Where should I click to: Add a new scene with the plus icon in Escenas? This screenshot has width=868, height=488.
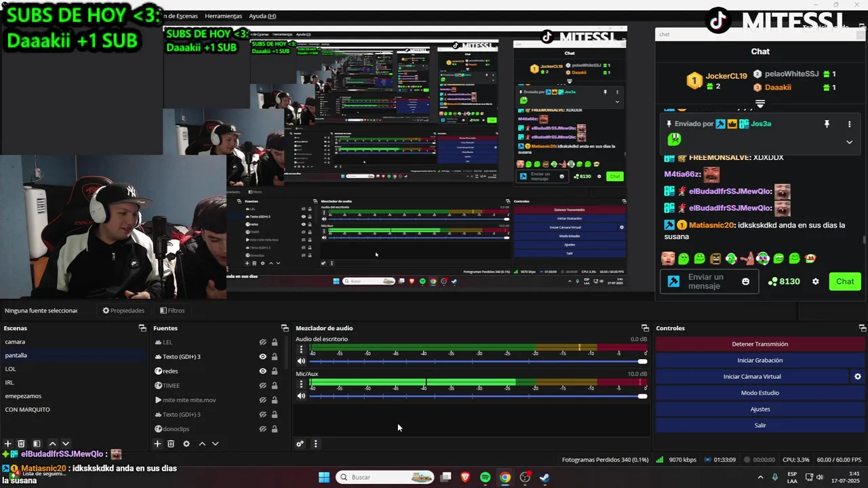pyautogui.click(x=8, y=444)
